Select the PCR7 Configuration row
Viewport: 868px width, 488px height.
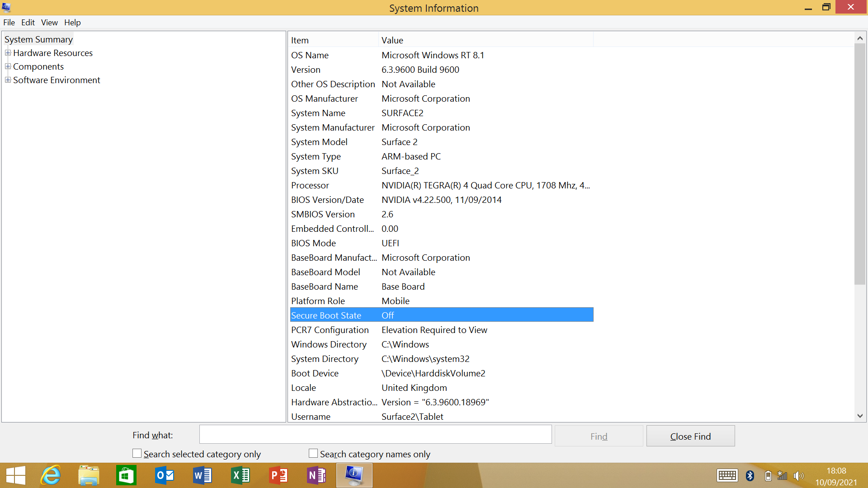441,330
